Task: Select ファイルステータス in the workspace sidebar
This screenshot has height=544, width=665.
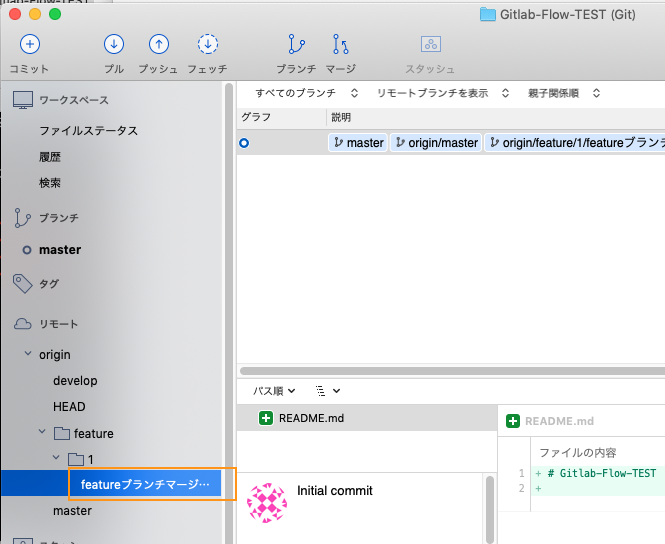Action: [88, 131]
